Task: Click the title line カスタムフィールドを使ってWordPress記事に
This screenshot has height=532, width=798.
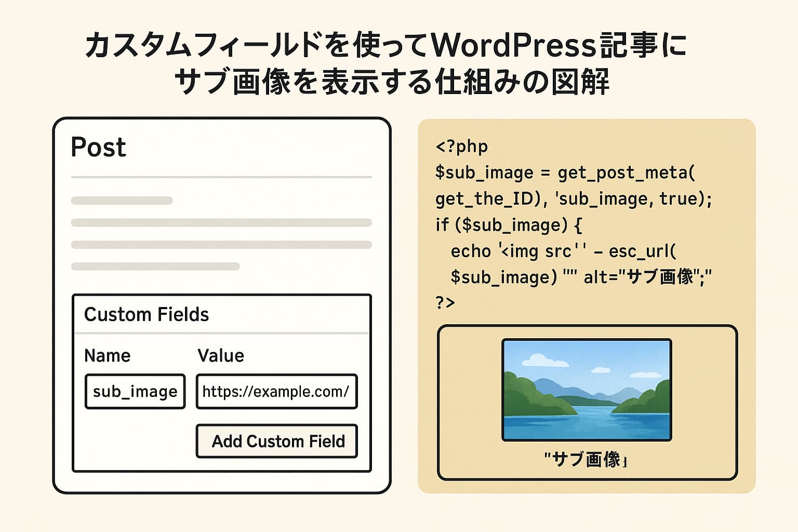Action: coord(385,45)
